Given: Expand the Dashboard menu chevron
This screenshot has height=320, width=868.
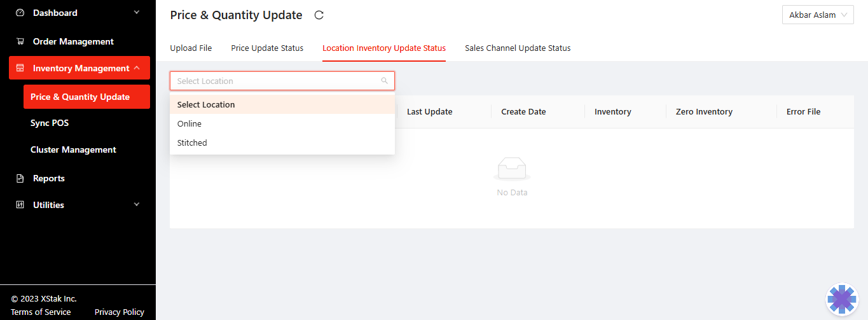Looking at the screenshot, I should pyautogui.click(x=136, y=13).
